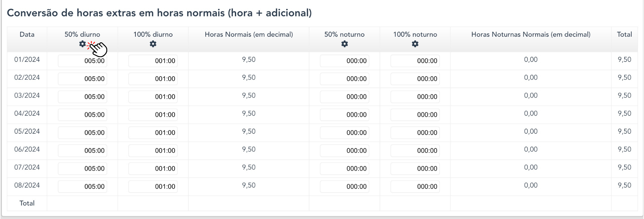Screen dimensions: 644x219
Task: Click the Total row label
Action: pyautogui.click(x=27, y=203)
